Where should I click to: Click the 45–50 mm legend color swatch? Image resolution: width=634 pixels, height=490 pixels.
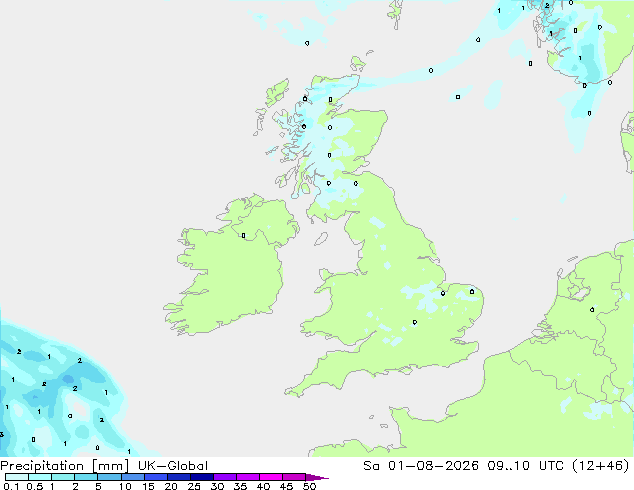coord(294,477)
